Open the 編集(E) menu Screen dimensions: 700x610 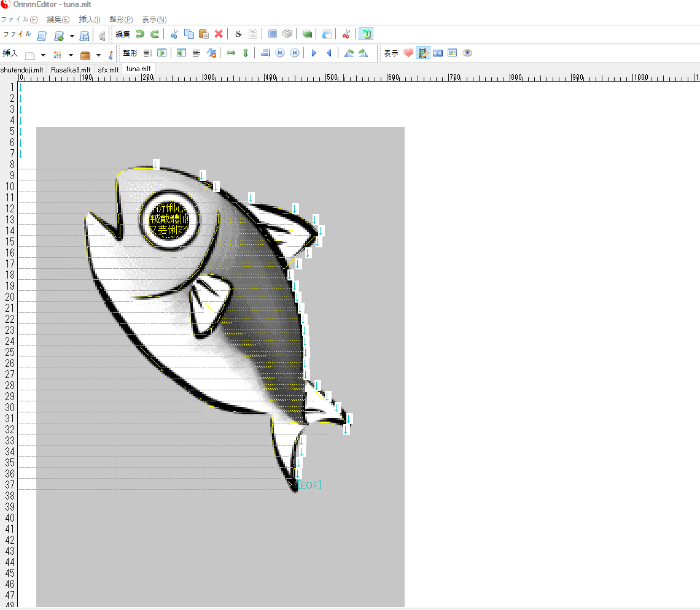pos(58,20)
